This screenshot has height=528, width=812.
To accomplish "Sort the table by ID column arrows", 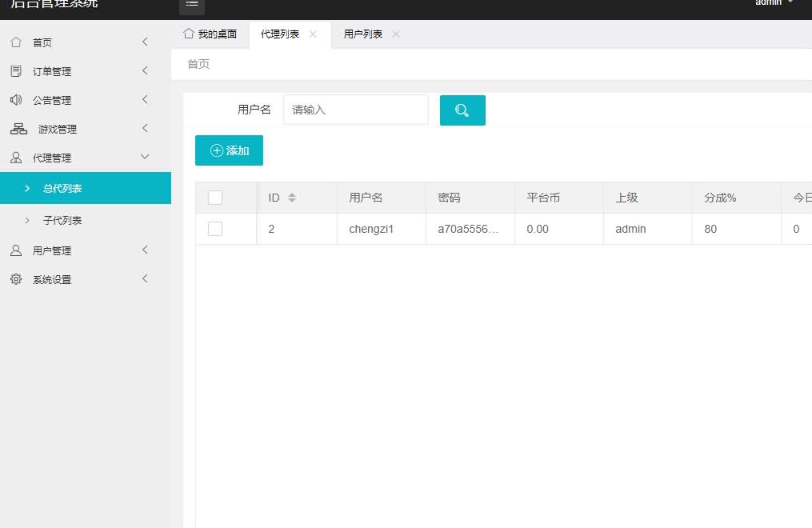I will click(292, 198).
